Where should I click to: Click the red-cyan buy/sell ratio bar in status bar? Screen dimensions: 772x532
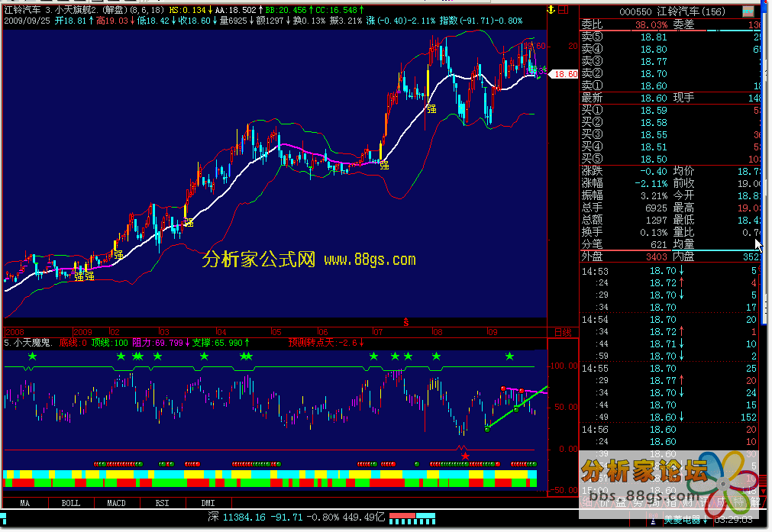412,518
